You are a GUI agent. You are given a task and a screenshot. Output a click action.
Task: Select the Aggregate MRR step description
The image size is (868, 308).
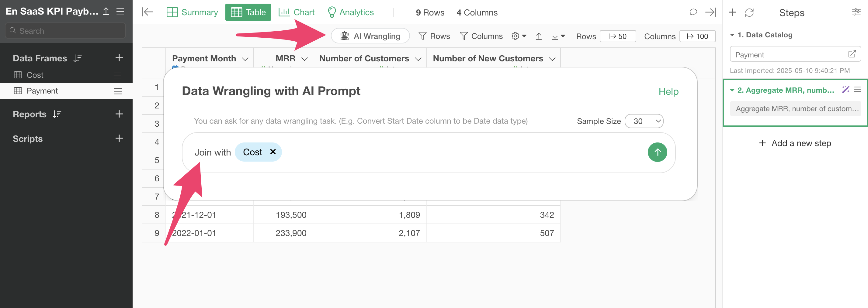click(795, 108)
